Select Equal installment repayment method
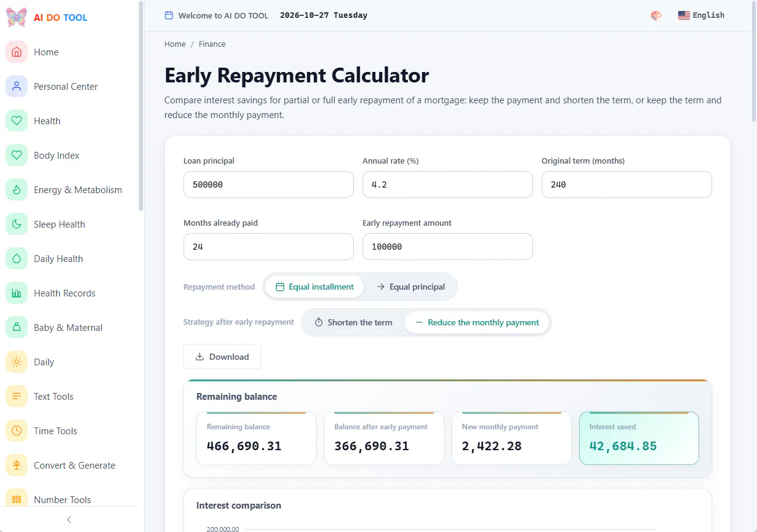 pos(314,287)
